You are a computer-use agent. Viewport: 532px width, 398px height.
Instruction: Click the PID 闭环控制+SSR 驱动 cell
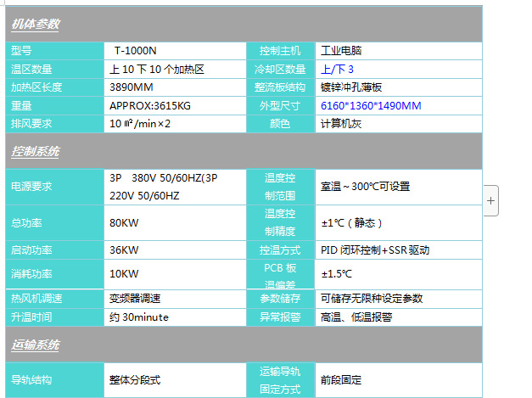[375, 250]
